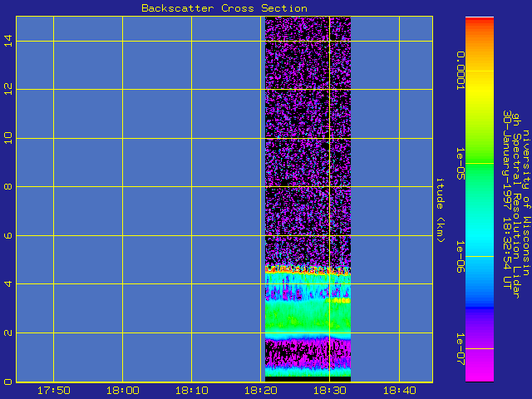Click the altitude label 8

coord(8,186)
